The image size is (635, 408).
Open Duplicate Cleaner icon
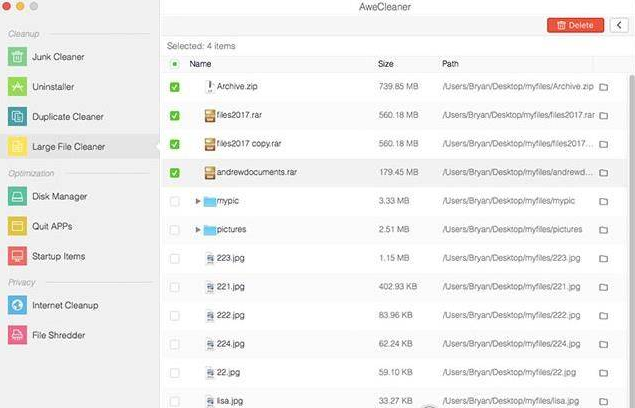(x=17, y=117)
